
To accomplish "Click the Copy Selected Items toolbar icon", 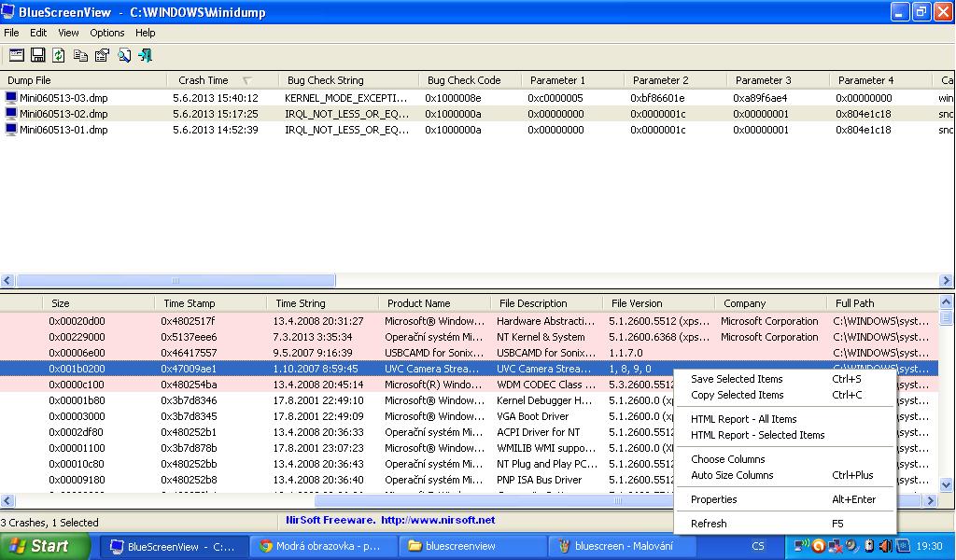I will coord(80,55).
